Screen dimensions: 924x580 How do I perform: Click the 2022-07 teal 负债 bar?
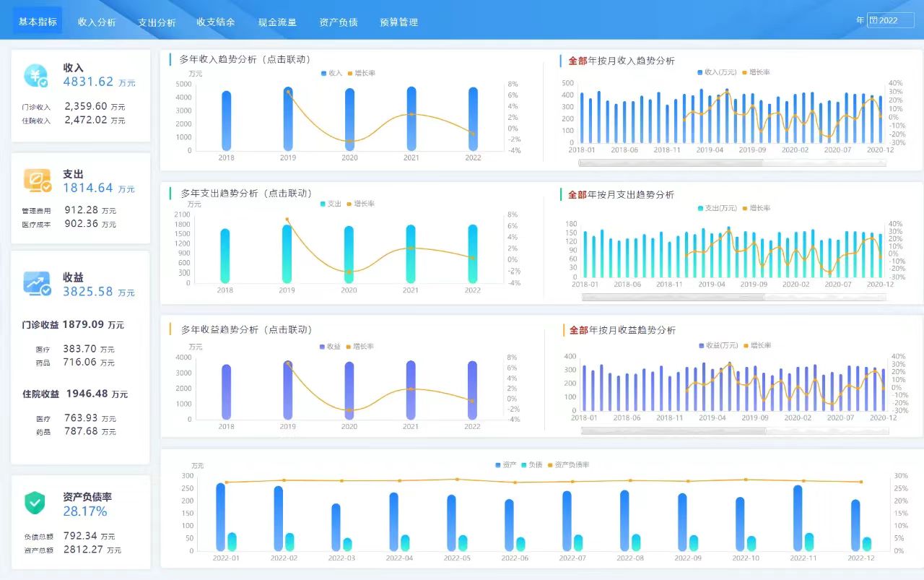click(x=578, y=542)
